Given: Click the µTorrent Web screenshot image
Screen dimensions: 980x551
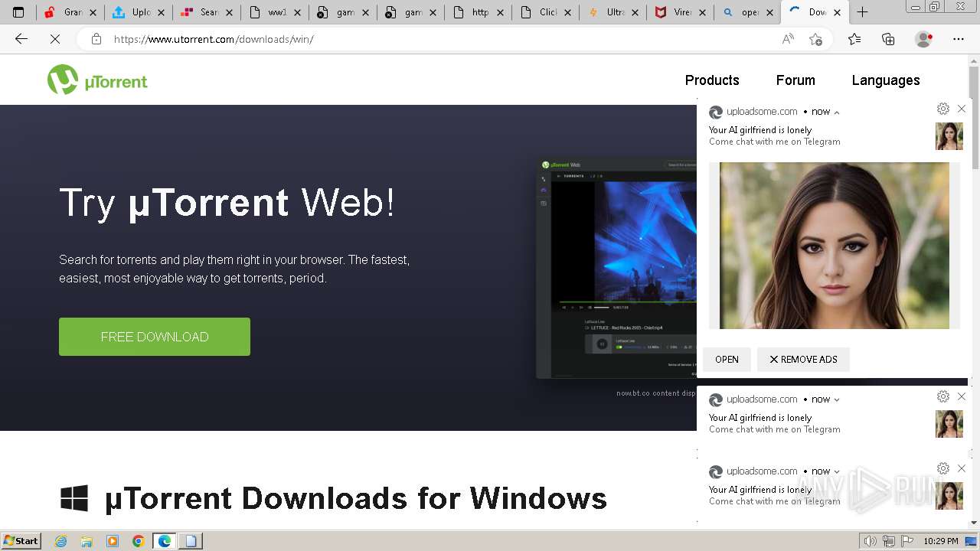Looking at the screenshot, I should pos(616,268).
